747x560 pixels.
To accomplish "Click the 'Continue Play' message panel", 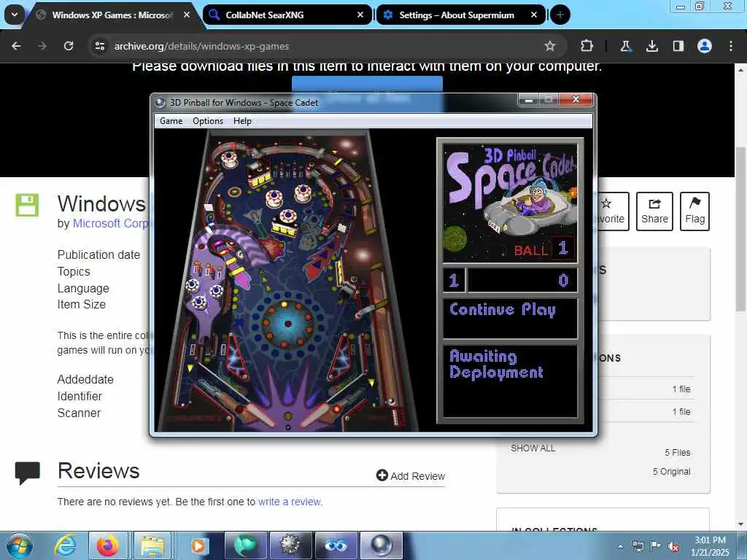I will (510, 319).
